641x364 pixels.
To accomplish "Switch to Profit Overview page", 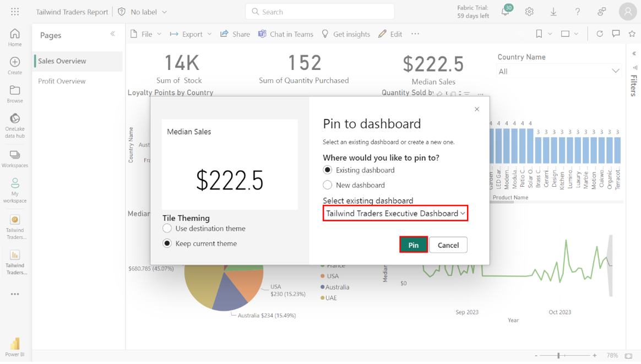I will pos(62,81).
